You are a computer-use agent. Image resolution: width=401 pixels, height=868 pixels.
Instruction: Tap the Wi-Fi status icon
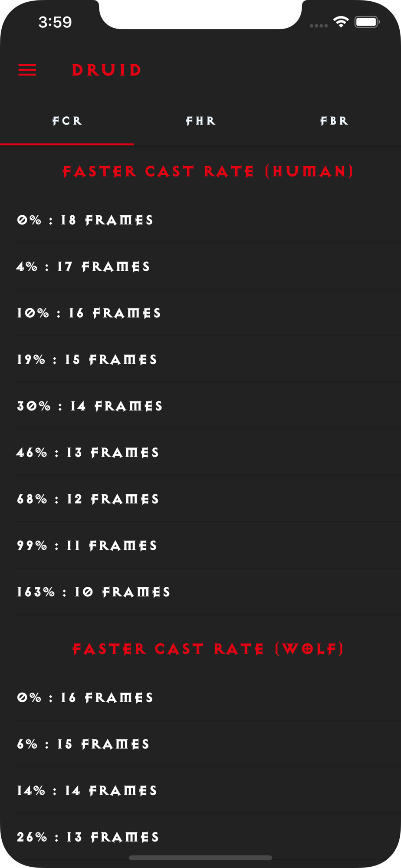341,22
